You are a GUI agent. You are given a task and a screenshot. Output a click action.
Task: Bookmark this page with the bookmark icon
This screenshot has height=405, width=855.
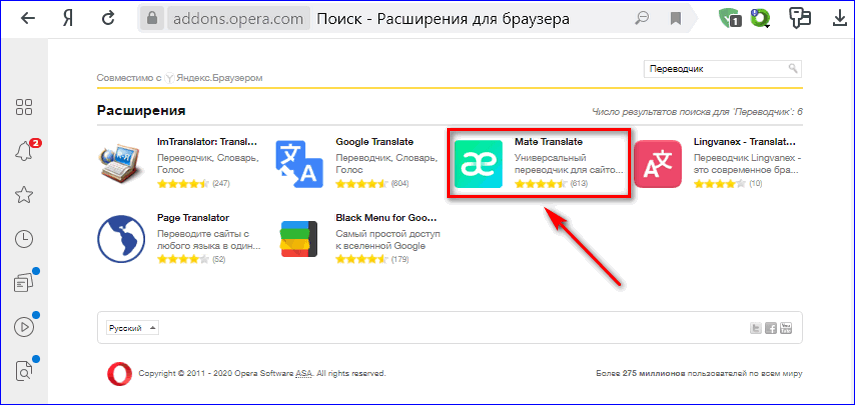tap(676, 19)
